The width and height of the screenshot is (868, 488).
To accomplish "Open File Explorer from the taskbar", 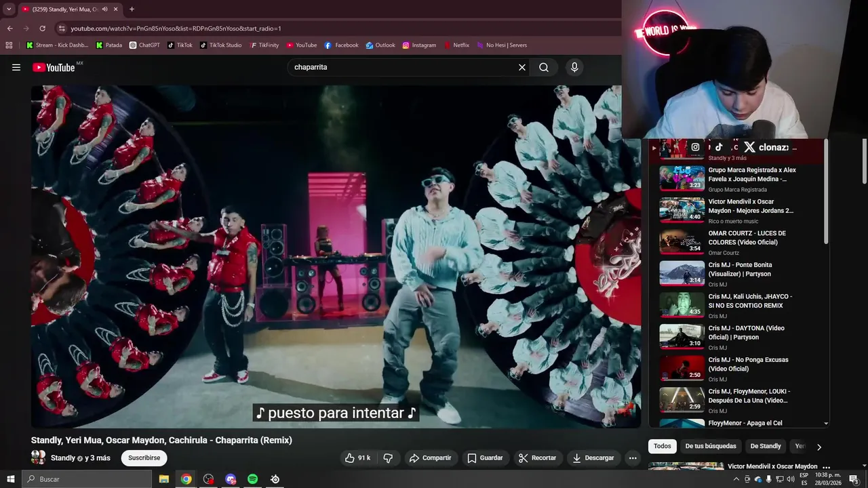I will tap(164, 479).
